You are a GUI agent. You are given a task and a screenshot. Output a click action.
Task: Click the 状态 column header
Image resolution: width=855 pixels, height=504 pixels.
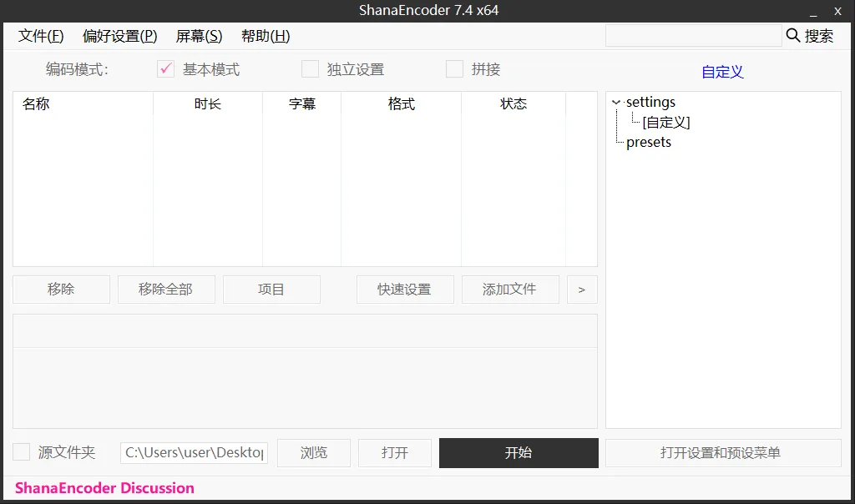[514, 103]
